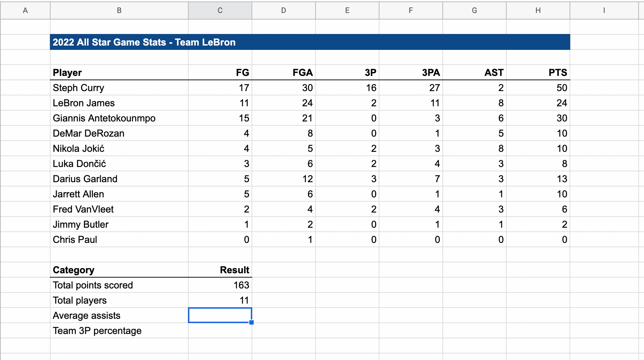Select the PTS column heading cell
This screenshot has height=360, width=644.
click(x=538, y=73)
